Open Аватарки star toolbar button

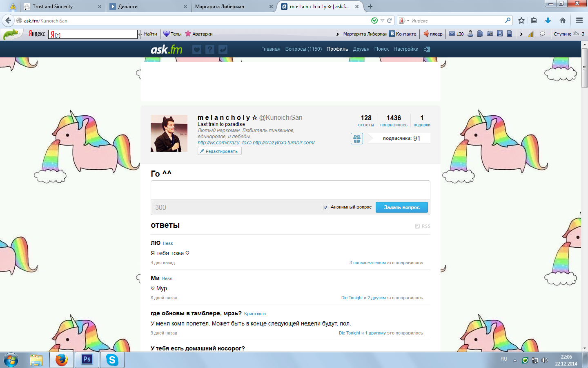[199, 34]
